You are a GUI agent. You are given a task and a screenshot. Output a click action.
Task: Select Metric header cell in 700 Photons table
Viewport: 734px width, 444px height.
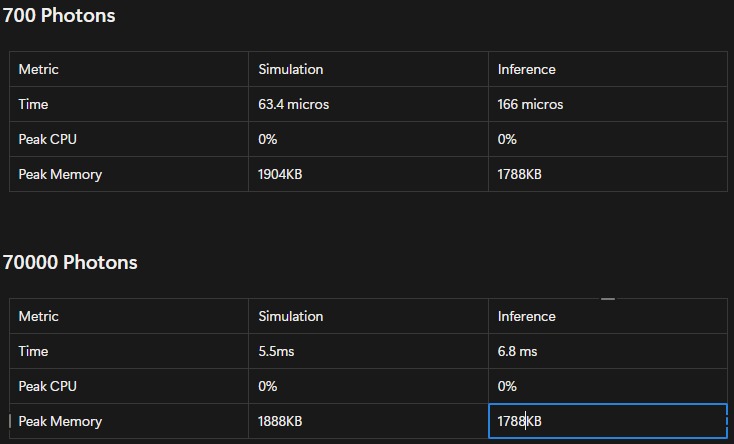[129, 69]
